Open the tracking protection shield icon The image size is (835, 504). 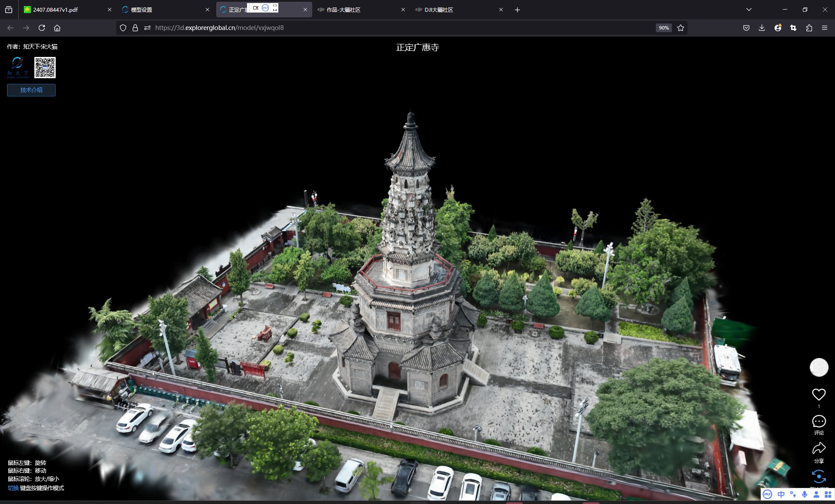(x=123, y=28)
